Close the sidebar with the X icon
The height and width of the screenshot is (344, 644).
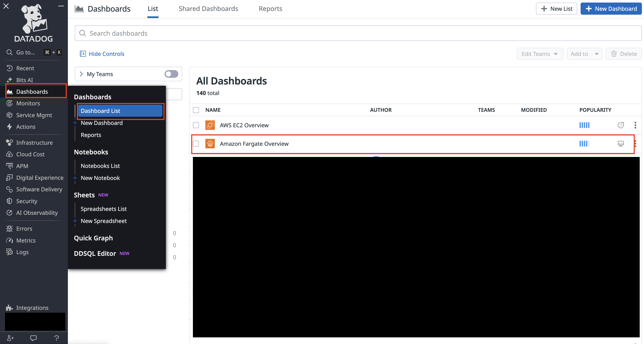(6, 6)
